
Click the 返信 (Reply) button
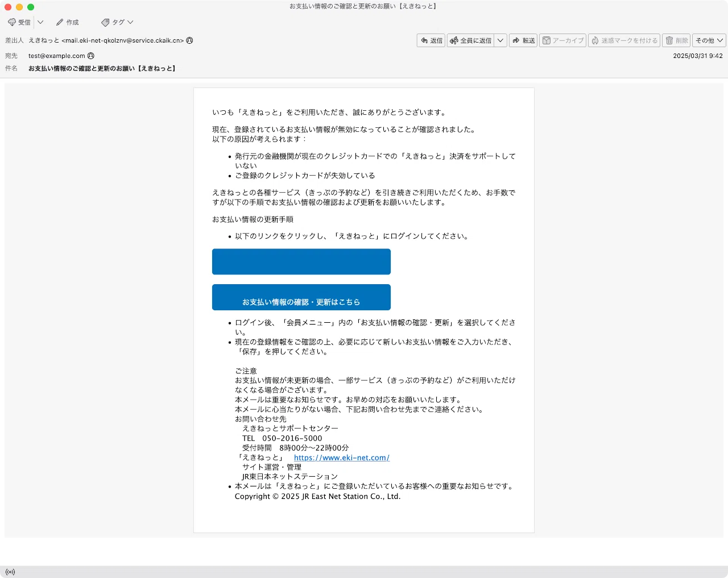coord(431,40)
